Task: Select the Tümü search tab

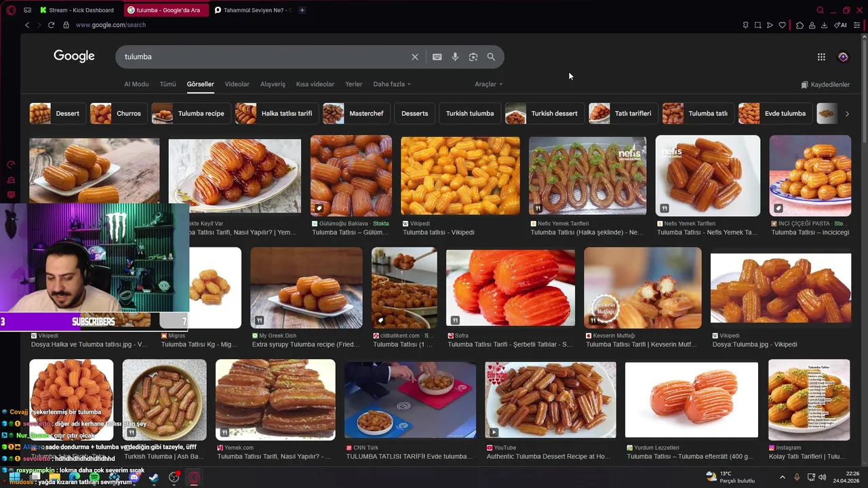Action: click(167, 84)
